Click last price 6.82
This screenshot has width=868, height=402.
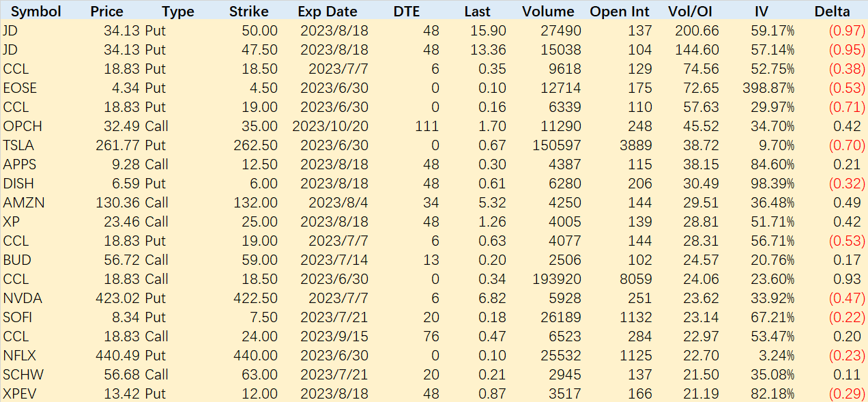pyautogui.click(x=492, y=298)
